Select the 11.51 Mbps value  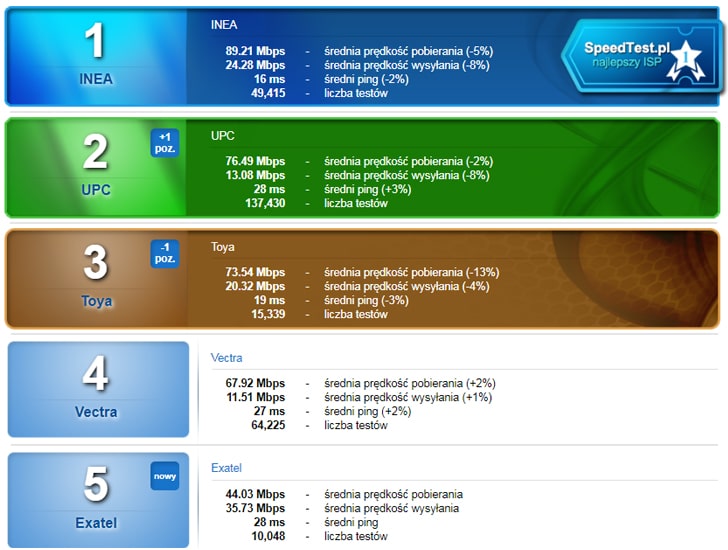(x=255, y=397)
